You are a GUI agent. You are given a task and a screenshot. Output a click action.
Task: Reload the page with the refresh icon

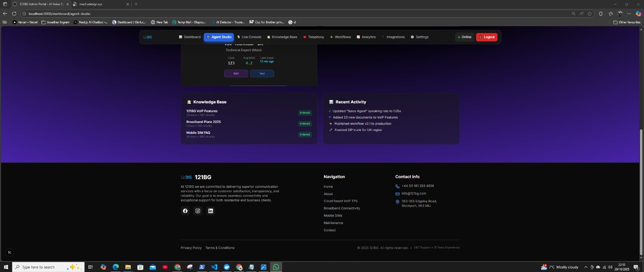tap(14, 14)
